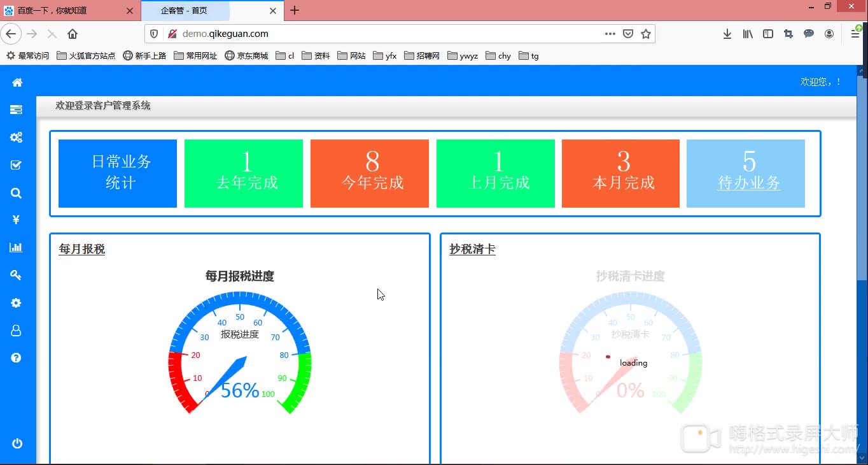Go back with the browser back arrow
Image resolution: width=868 pixels, height=465 pixels.
pos(11,34)
